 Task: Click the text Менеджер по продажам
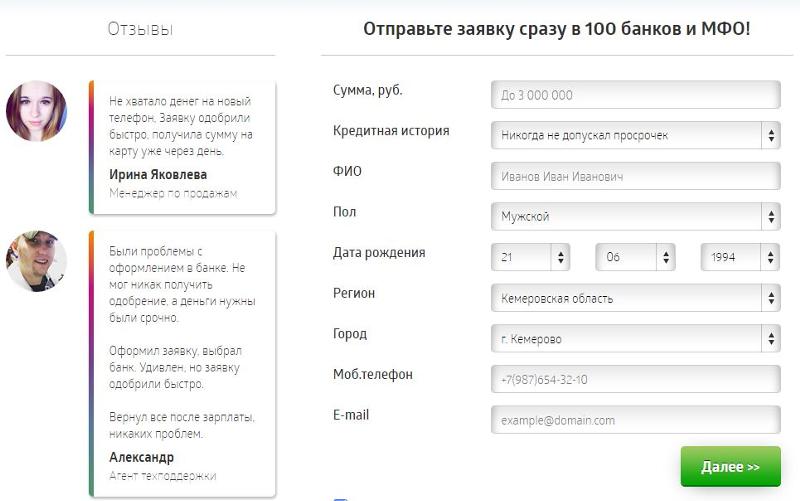click(173, 193)
